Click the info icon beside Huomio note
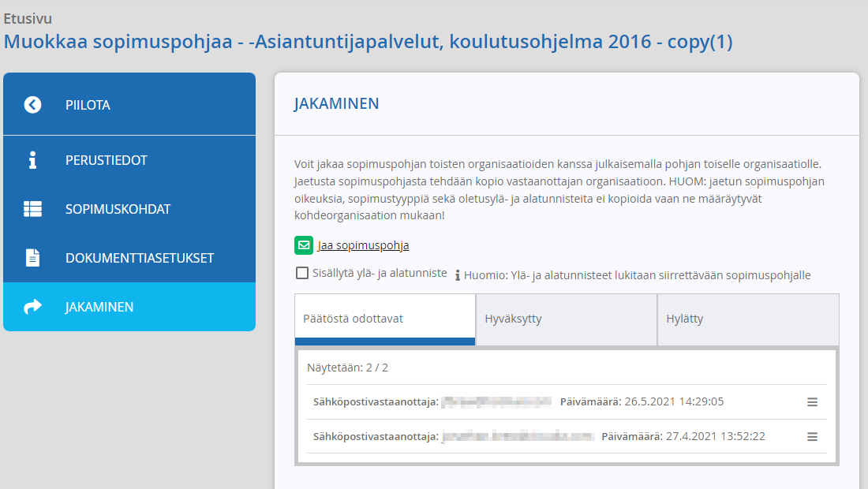Viewport: 868px width, 489px height. click(x=457, y=275)
